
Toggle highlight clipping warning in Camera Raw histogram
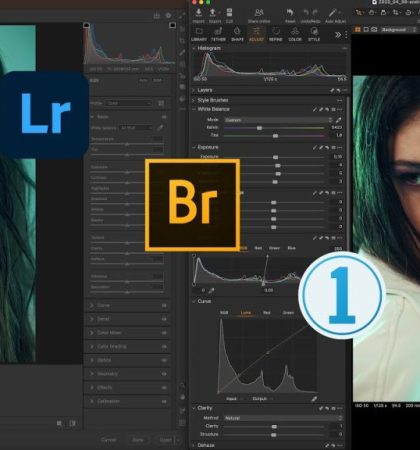point(172,25)
